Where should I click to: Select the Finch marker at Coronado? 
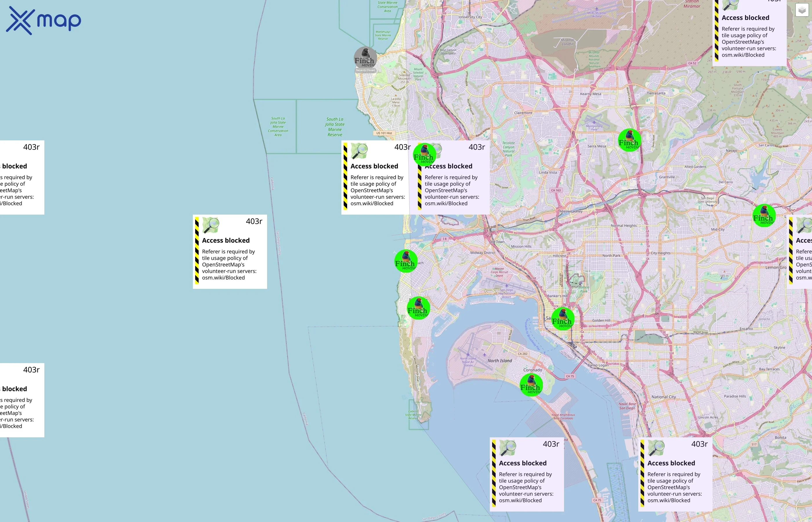point(531,385)
